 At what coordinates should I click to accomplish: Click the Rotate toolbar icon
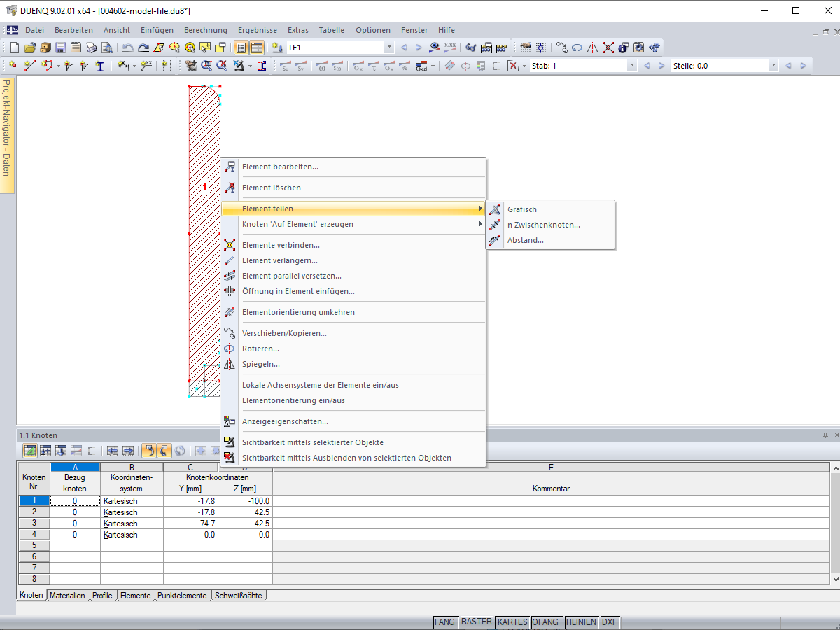click(x=577, y=48)
